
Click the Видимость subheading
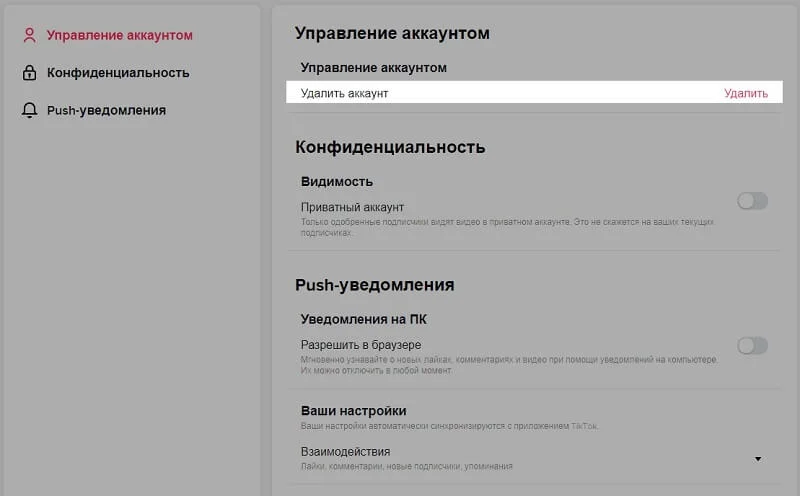336,181
